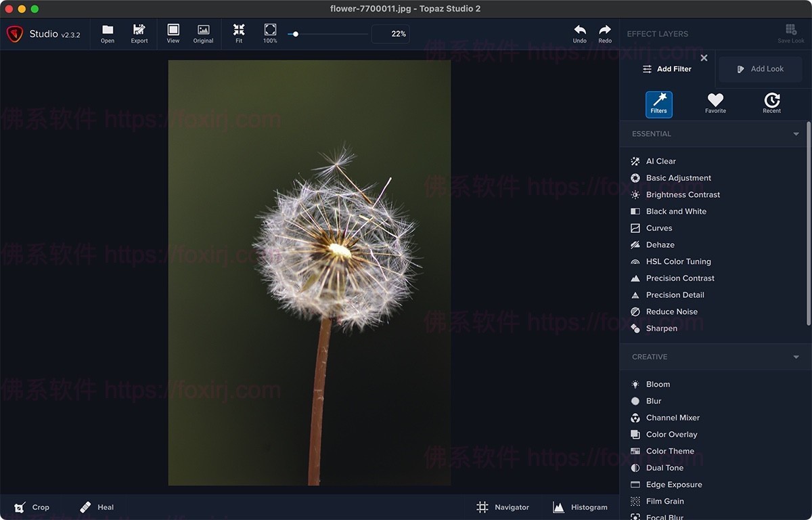
Task: Collapse the Essential filters section
Action: pyautogui.click(x=796, y=134)
